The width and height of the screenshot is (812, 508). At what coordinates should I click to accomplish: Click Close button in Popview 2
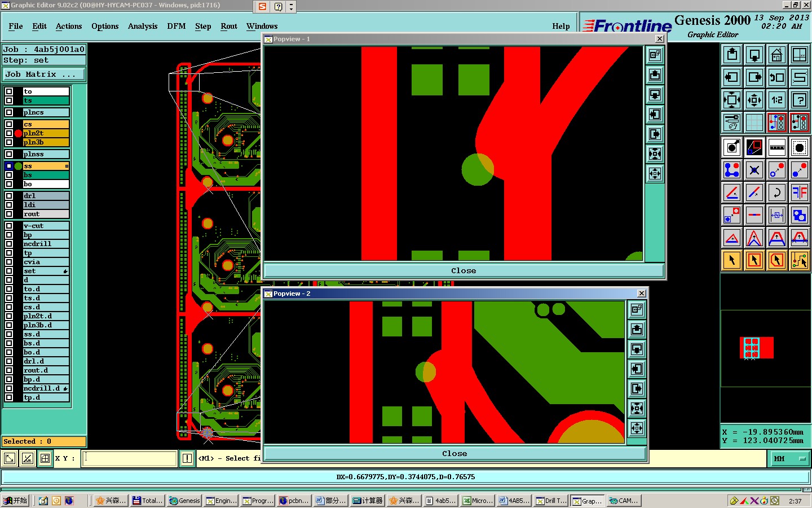454,453
